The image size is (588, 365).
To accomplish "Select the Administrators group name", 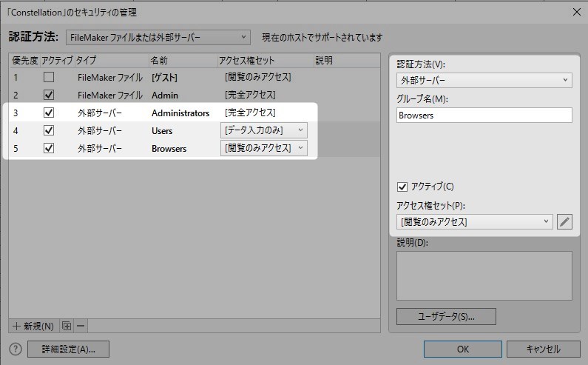I will [180, 113].
